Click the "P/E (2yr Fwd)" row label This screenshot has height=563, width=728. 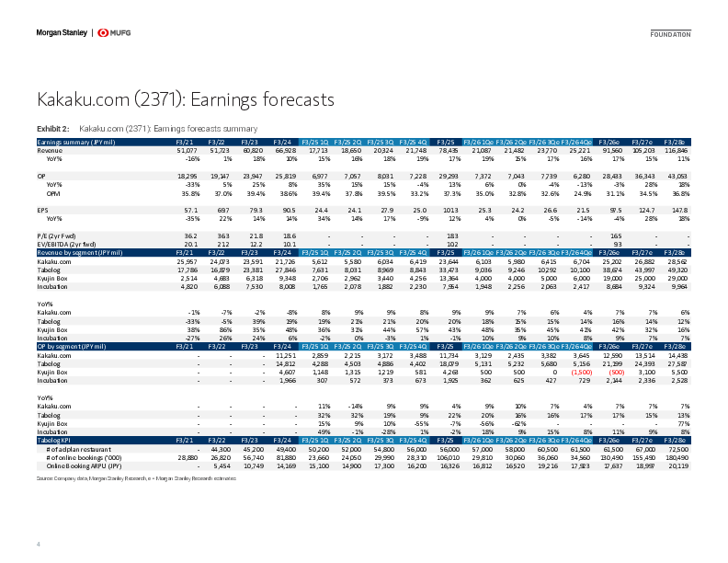56,236
